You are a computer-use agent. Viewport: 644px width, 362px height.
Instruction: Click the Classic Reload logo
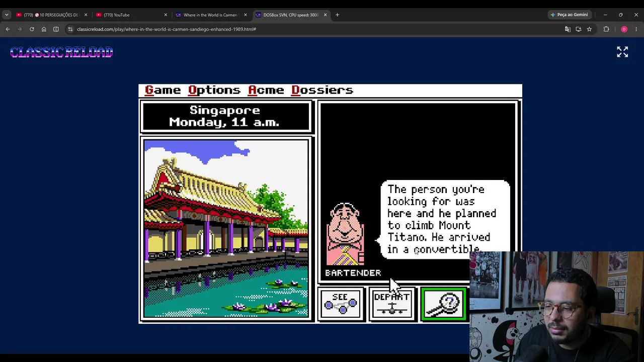tap(61, 52)
